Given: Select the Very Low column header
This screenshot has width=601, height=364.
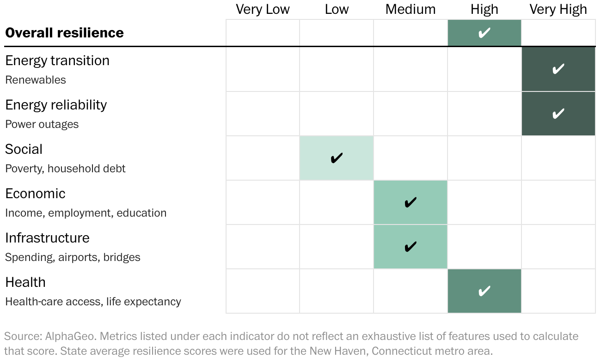Looking at the screenshot, I should pyautogui.click(x=263, y=9).
